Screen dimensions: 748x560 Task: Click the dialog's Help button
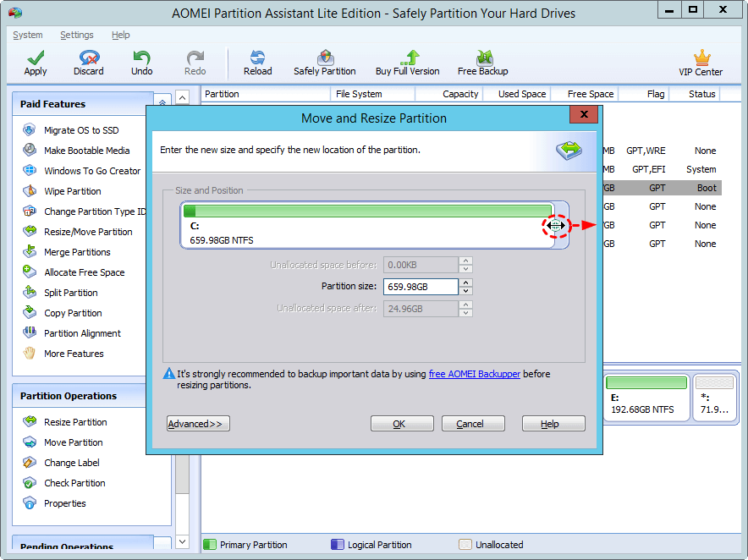(553, 424)
